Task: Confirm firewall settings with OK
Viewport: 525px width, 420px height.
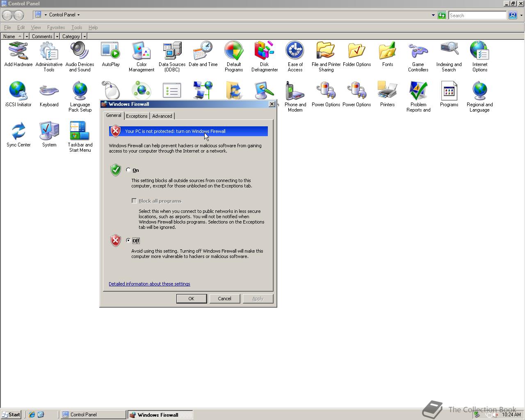Action: click(191, 299)
